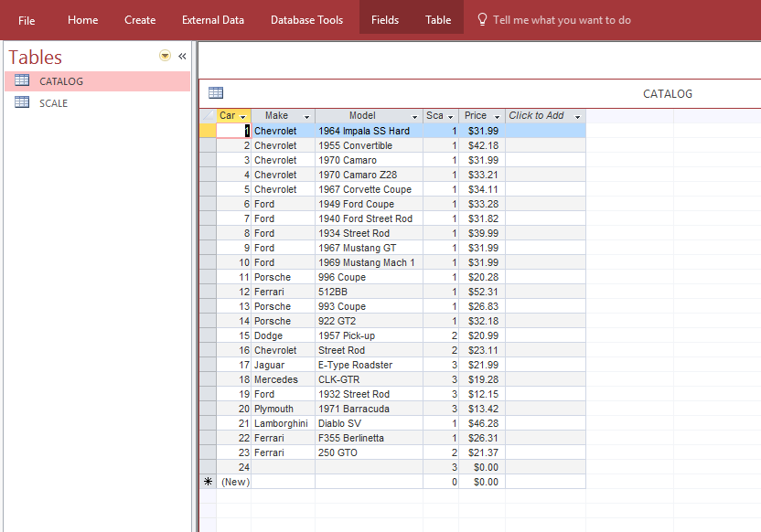Image resolution: width=761 pixels, height=532 pixels.
Task: Select the SCALE table in navigation pane
Action: (54, 103)
